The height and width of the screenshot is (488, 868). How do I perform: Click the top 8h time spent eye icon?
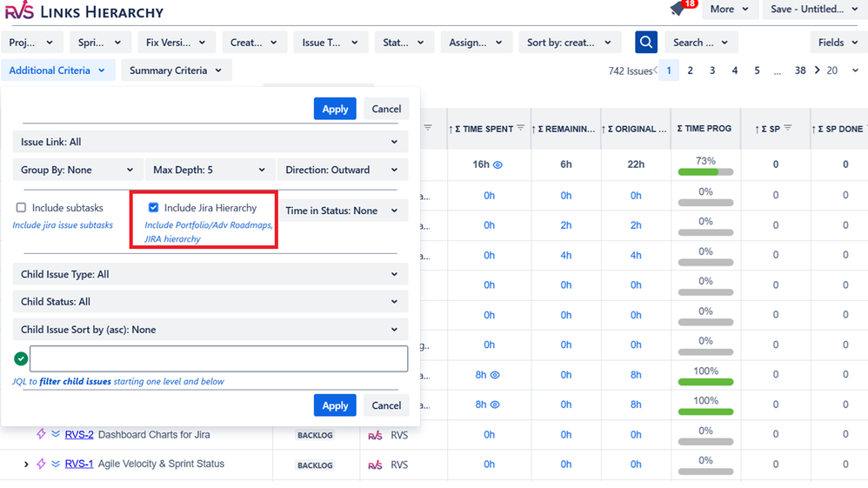(x=495, y=375)
